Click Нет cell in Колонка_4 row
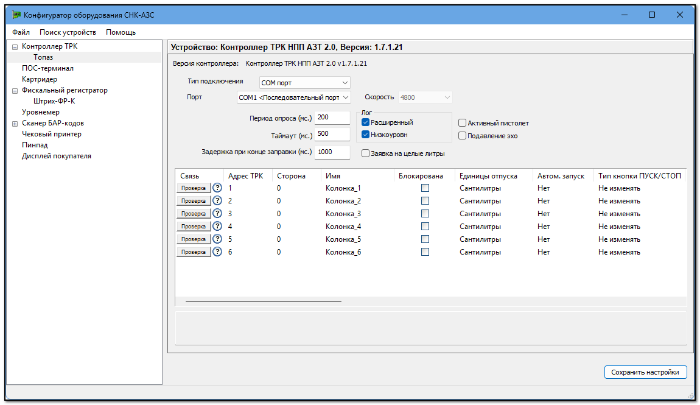 (x=543, y=226)
